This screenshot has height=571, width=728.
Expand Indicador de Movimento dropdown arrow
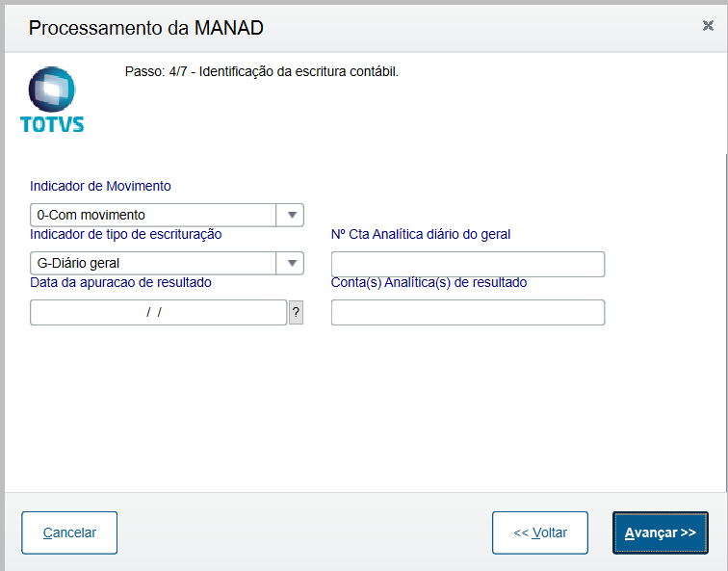click(x=290, y=215)
